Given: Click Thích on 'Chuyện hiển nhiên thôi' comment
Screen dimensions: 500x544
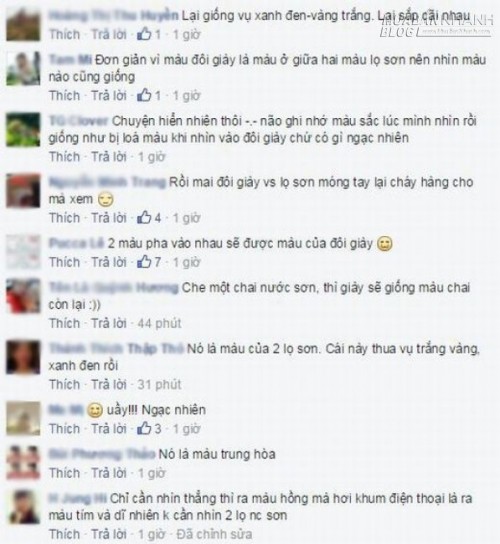Looking at the screenshot, I should point(65,156).
